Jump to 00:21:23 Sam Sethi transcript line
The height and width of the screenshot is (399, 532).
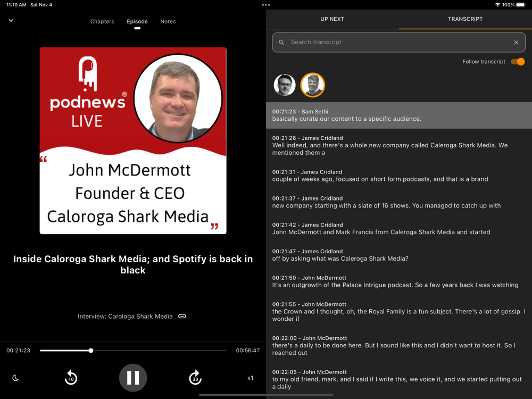399,115
